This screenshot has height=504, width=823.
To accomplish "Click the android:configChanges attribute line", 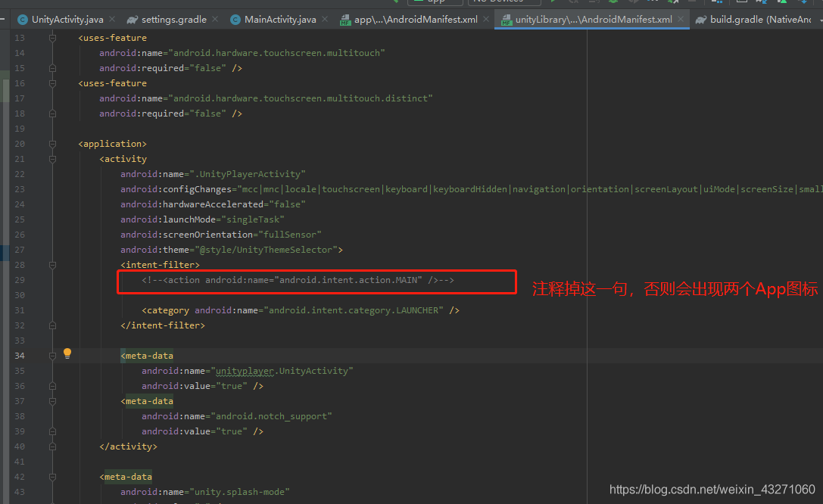I will (x=472, y=189).
